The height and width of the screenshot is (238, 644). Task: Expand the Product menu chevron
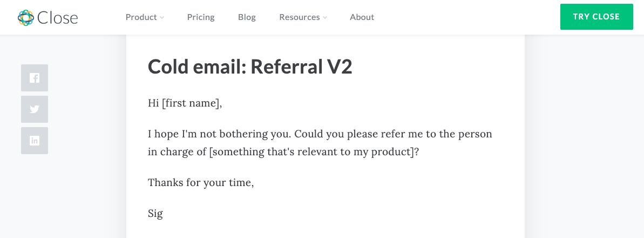(x=162, y=18)
